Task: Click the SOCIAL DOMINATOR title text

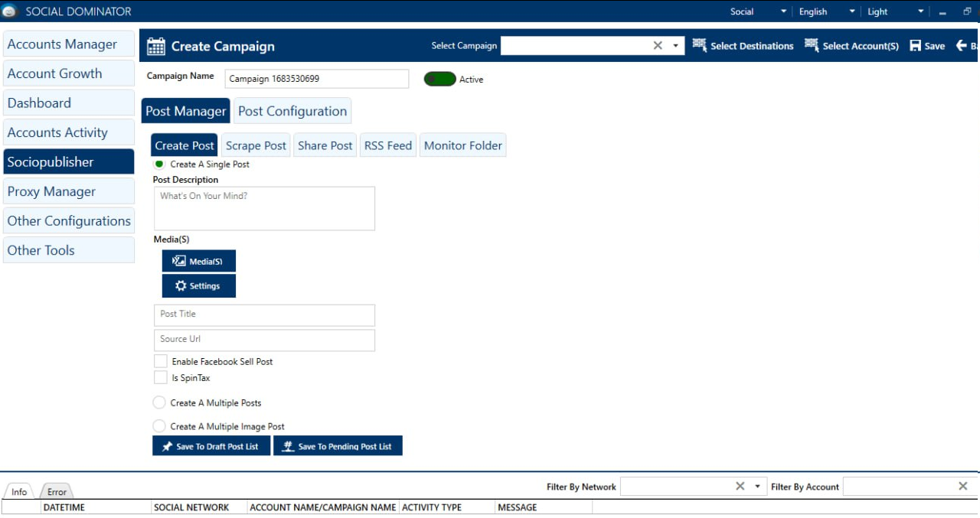Action: click(x=79, y=11)
